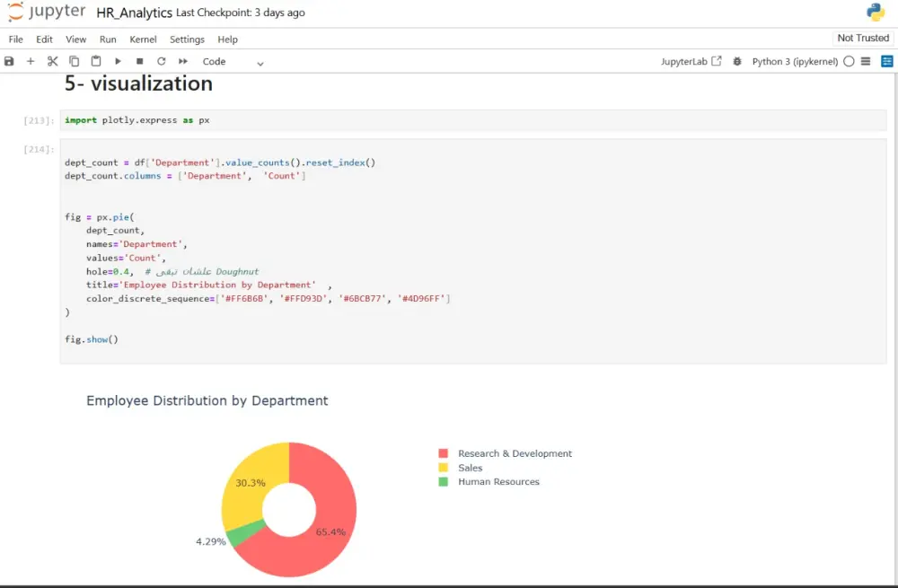Click Not Trusted to trust the notebook
The image size is (898, 588).
861,38
